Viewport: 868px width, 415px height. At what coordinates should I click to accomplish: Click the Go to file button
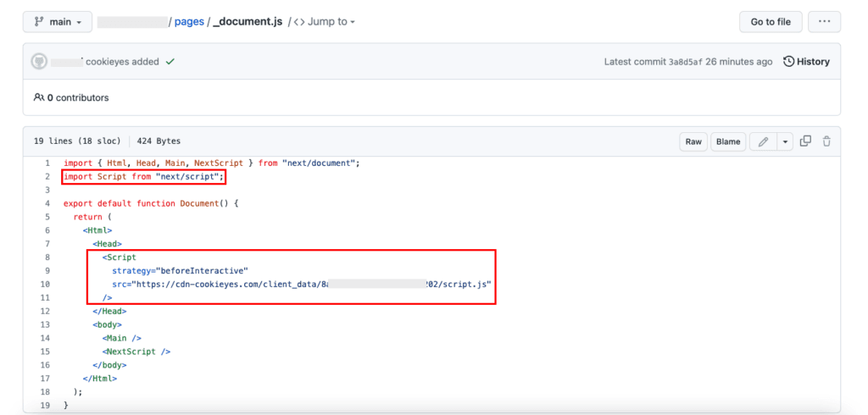coord(771,22)
